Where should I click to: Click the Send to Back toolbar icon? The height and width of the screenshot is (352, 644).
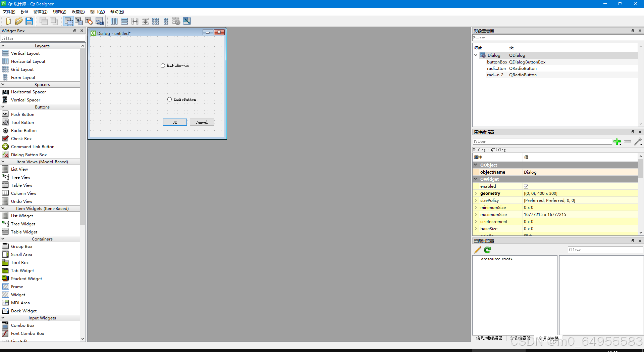(44, 21)
